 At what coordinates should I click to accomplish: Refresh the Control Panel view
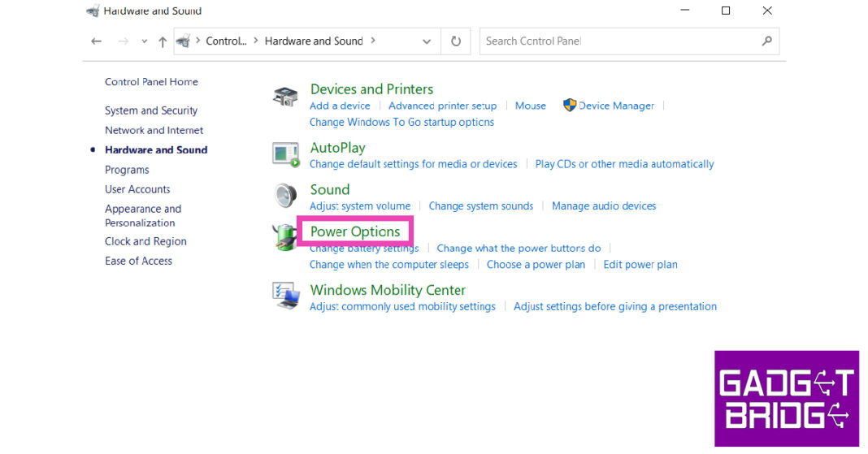(456, 41)
